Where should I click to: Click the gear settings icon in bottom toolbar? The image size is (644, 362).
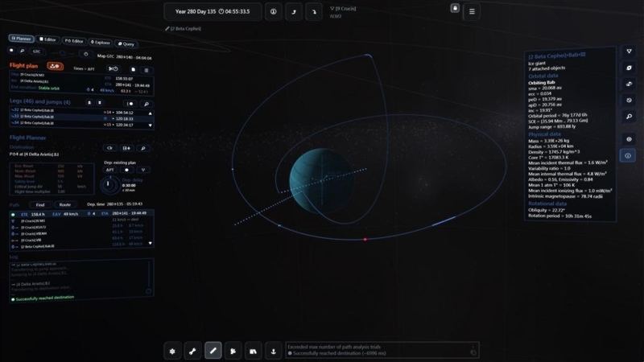pyautogui.click(x=172, y=351)
